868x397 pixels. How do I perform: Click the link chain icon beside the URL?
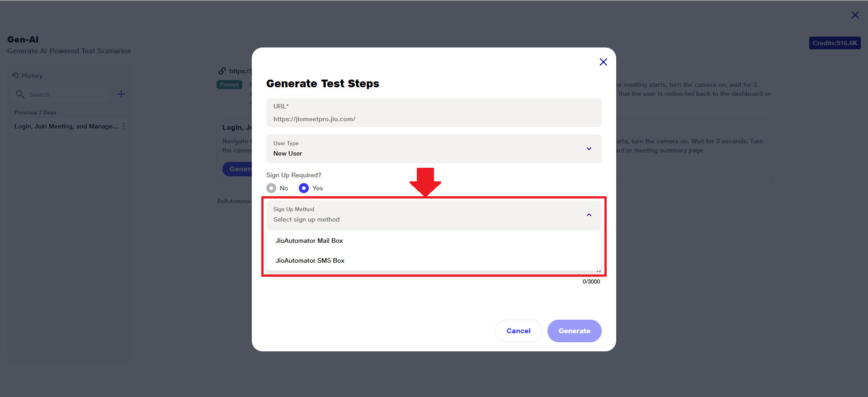point(222,71)
